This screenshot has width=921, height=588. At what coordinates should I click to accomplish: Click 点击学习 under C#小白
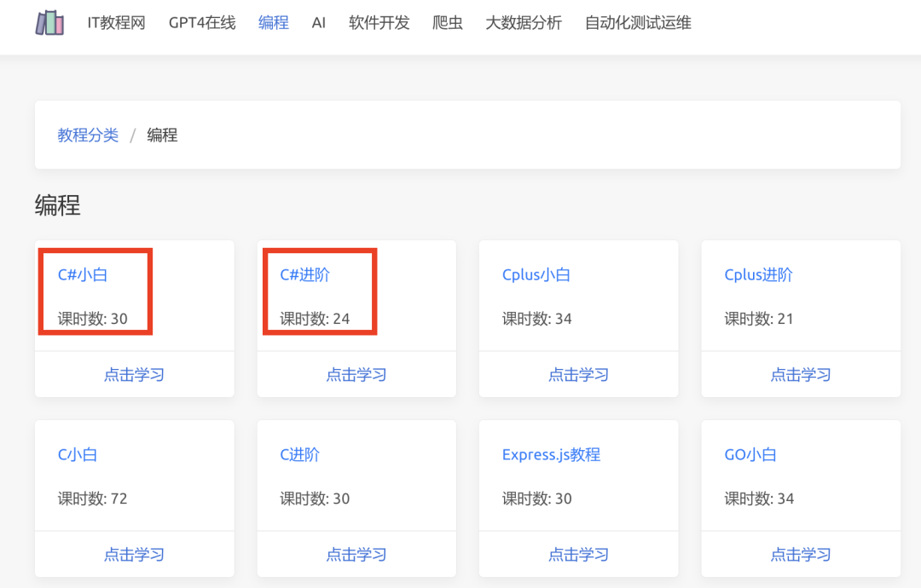tap(135, 374)
